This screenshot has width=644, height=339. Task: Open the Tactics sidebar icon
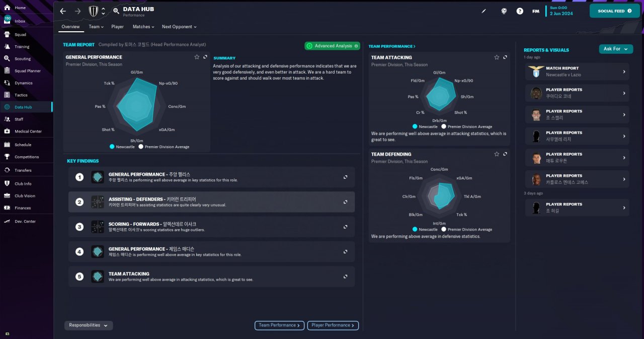[x=7, y=95]
